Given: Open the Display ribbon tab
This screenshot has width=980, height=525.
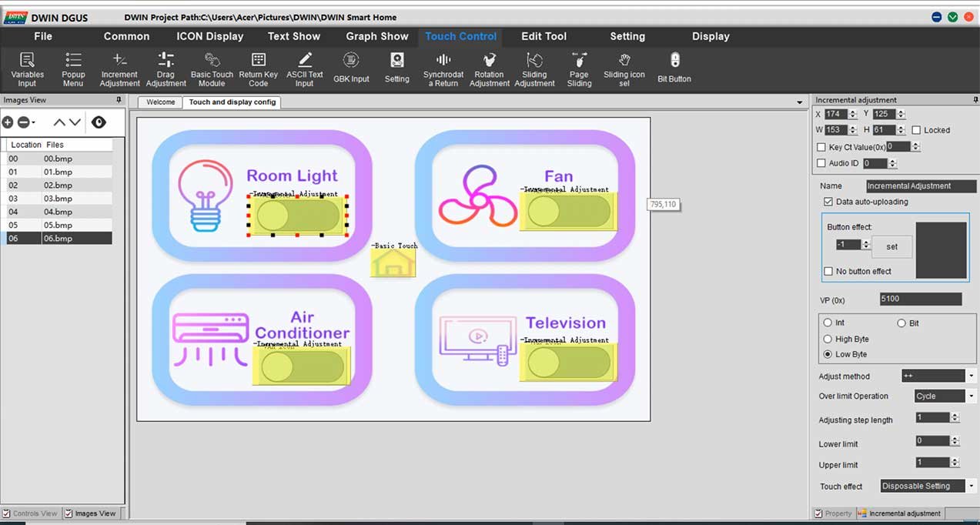Looking at the screenshot, I should point(711,36).
